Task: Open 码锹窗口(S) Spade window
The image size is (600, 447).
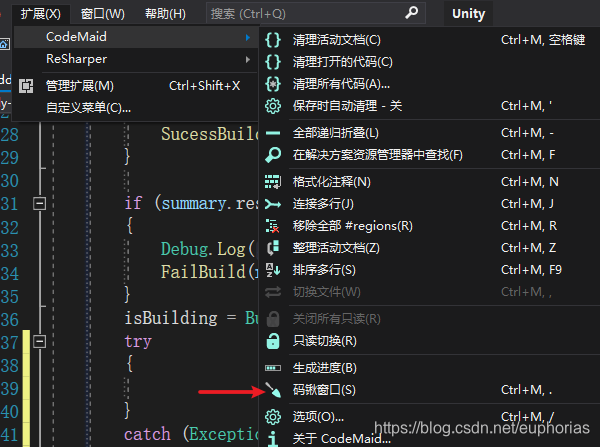Action: tap(429, 390)
